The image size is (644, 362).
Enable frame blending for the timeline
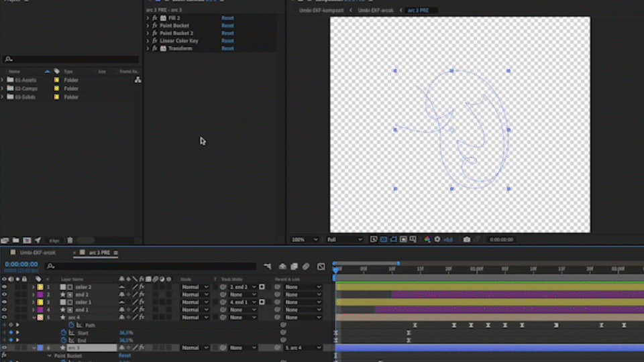(294, 267)
